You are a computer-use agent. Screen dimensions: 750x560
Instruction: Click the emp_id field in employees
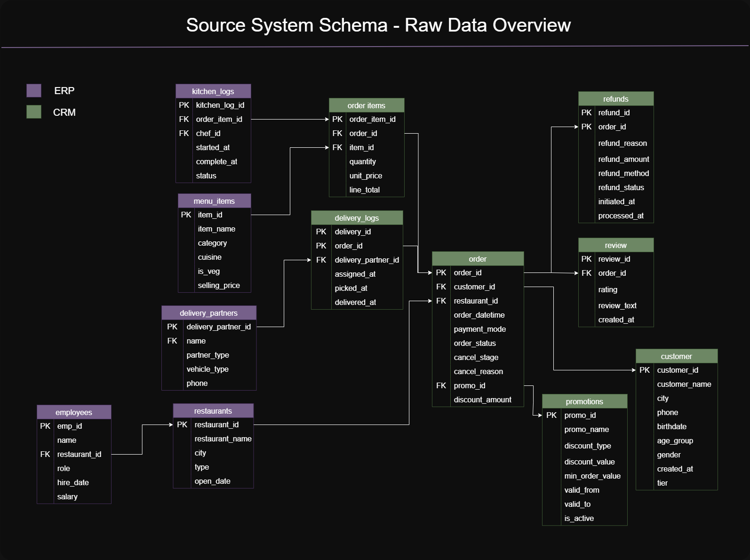70,426
